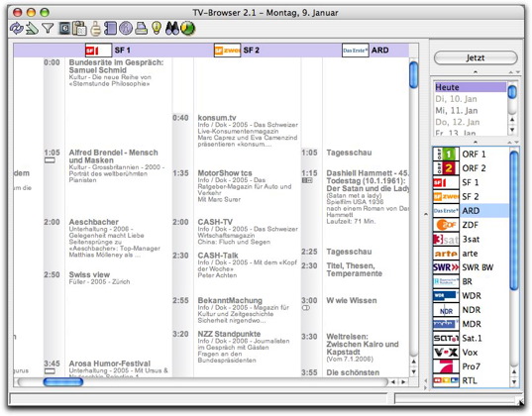This screenshot has height=416, width=532.
Task: Open Arosa Humor-Festival program
Action: tap(118, 368)
